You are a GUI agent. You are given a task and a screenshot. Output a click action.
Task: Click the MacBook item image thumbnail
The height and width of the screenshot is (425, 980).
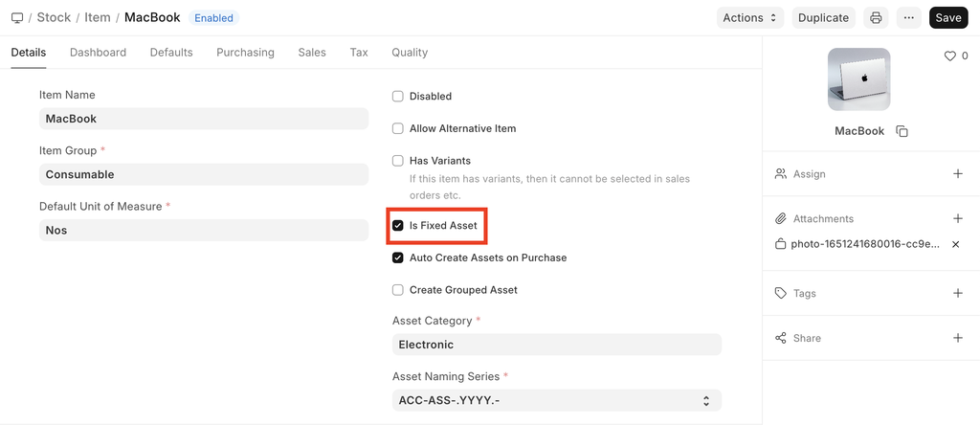[858, 79]
